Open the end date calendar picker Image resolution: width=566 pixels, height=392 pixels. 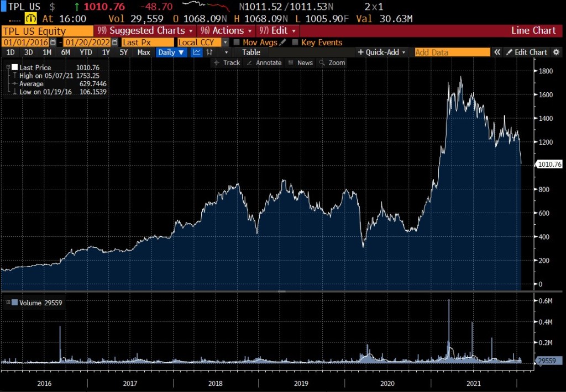coord(114,43)
